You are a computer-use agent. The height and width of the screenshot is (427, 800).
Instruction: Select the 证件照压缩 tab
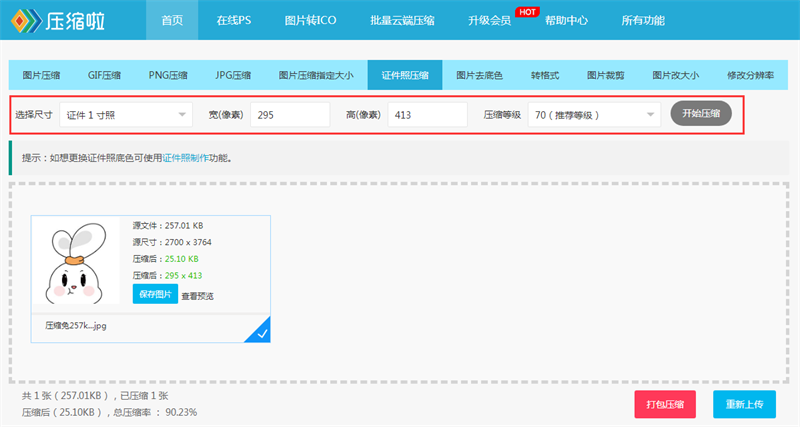(x=405, y=75)
